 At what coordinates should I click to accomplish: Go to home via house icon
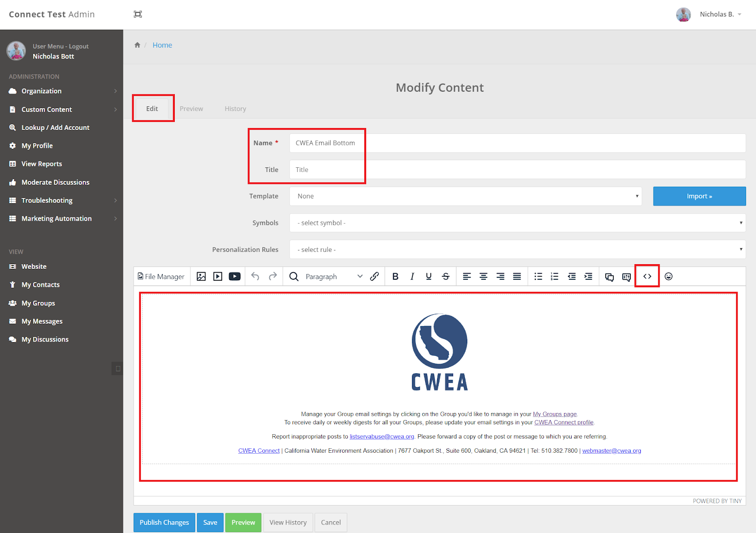[x=137, y=45]
